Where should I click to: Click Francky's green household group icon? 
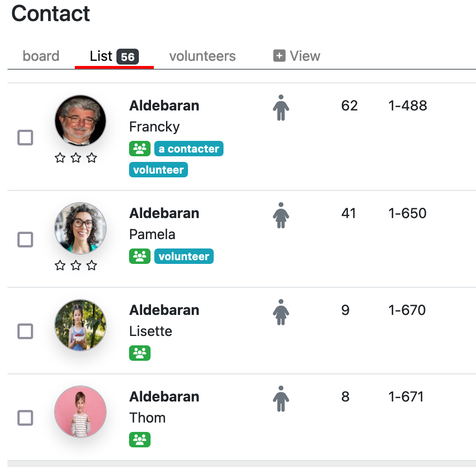[x=140, y=149]
